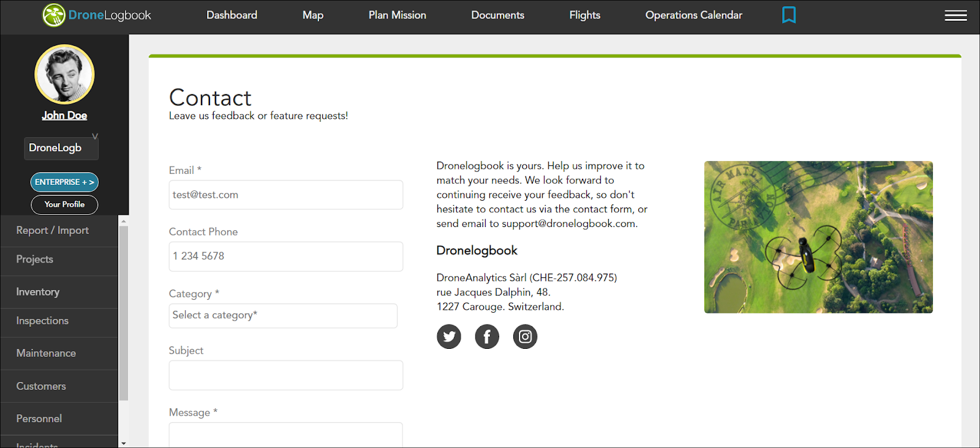Visit the Instagram social icon
The width and height of the screenshot is (980, 448).
click(x=525, y=337)
